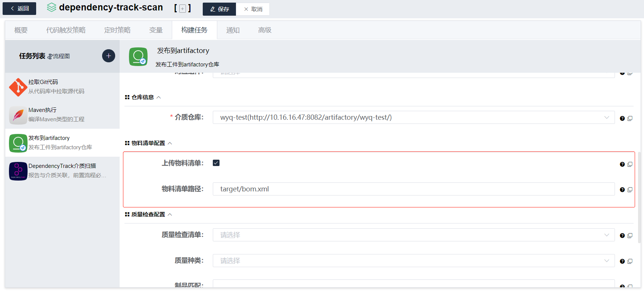Show help for 质量检查清单
The height and width of the screenshot is (291, 644).
[x=622, y=235]
